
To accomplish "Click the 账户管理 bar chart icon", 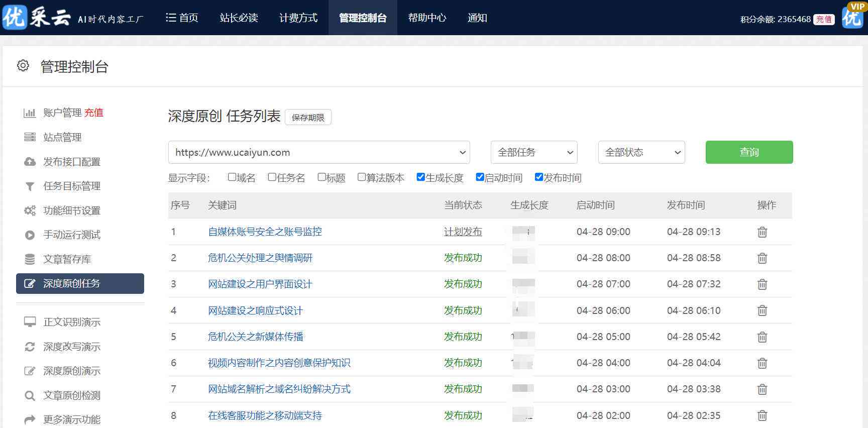I will [x=30, y=113].
